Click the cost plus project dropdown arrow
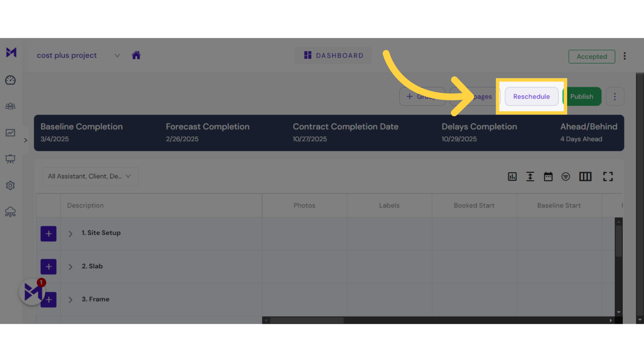 pyautogui.click(x=116, y=56)
